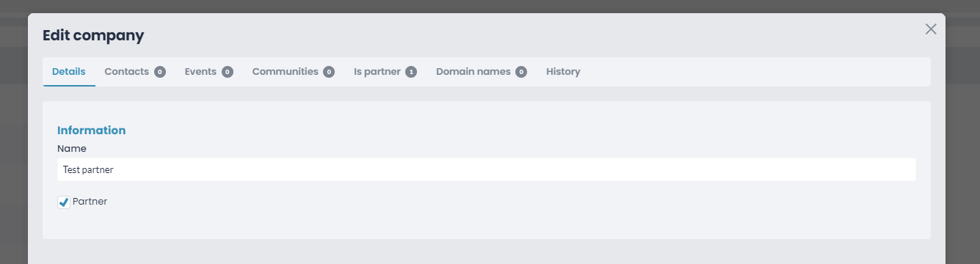Go to the Communities tab
Viewport: 980px width, 264px height.
(x=293, y=72)
